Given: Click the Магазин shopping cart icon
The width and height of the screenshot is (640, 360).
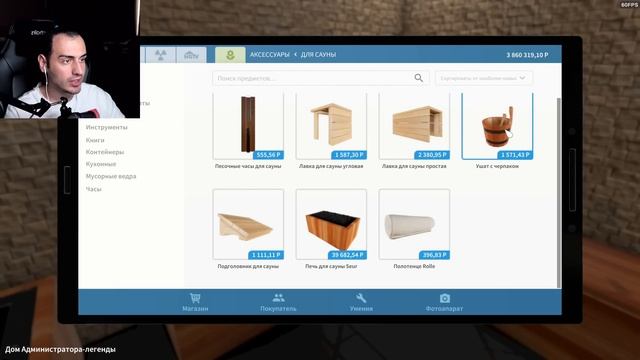Looking at the screenshot, I should 195,298.
